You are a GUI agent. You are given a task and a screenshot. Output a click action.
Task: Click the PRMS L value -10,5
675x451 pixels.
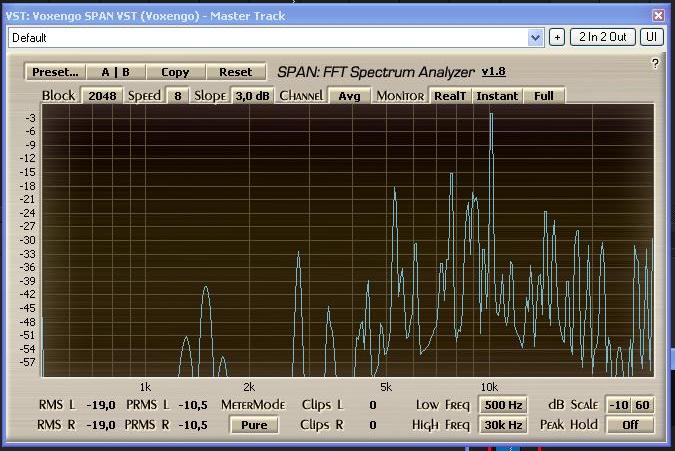(x=192, y=405)
